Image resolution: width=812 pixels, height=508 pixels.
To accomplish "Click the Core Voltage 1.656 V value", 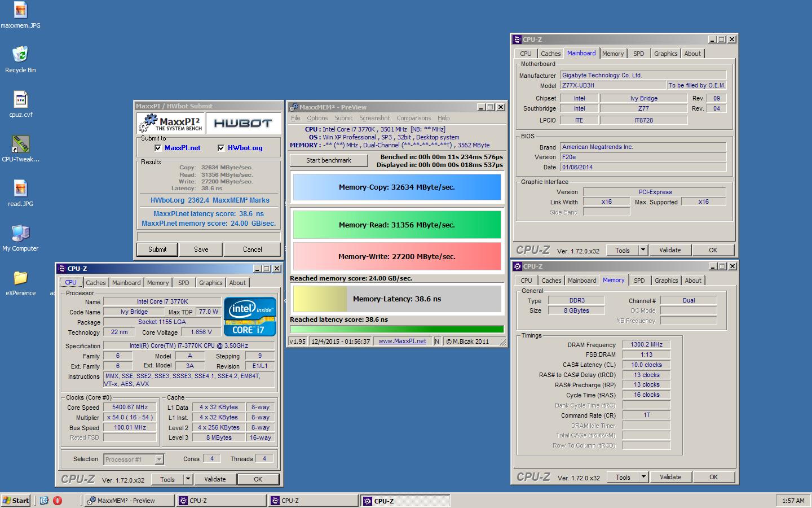I will [x=201, y=332].
